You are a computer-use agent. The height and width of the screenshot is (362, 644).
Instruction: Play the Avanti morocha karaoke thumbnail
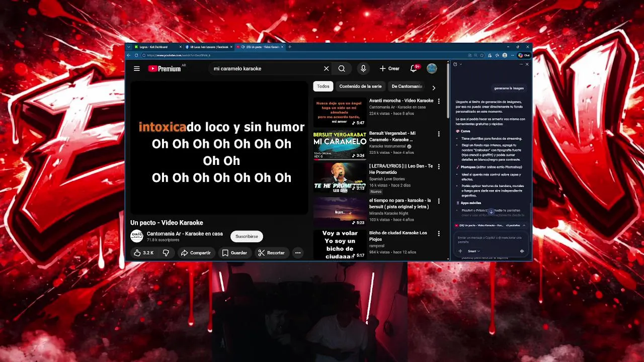(x=340, y=112)
